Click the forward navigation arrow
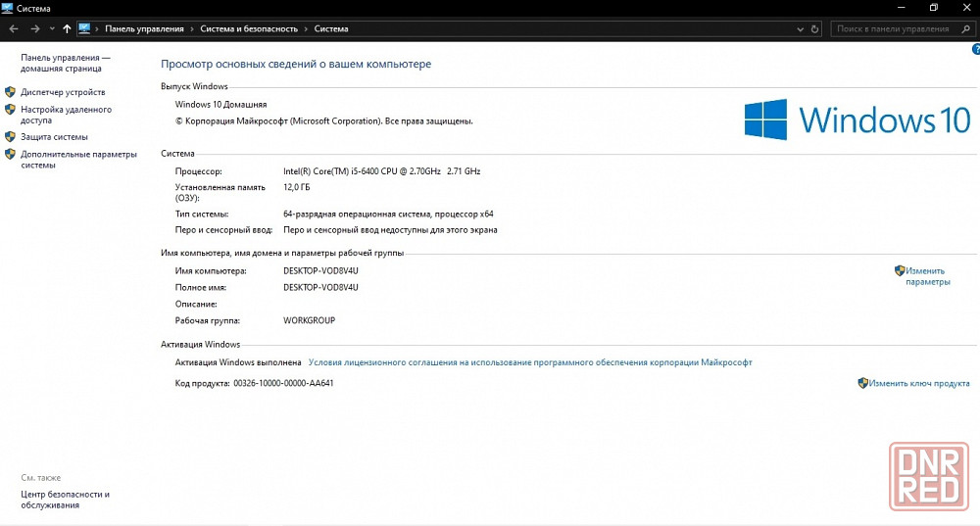 [x=35, y=28]
